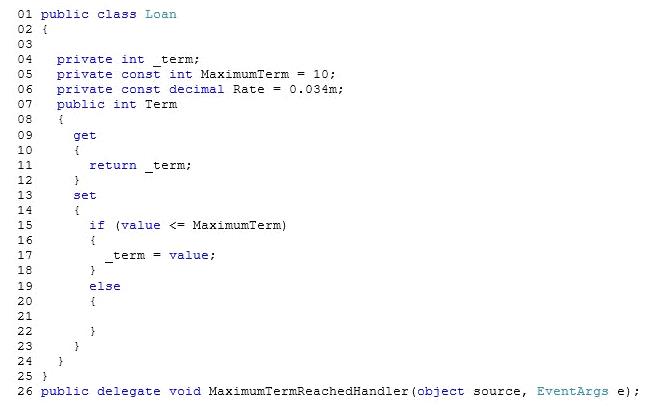Click the delegate keyword on line 26
The image size is (655, 409).
129,391
